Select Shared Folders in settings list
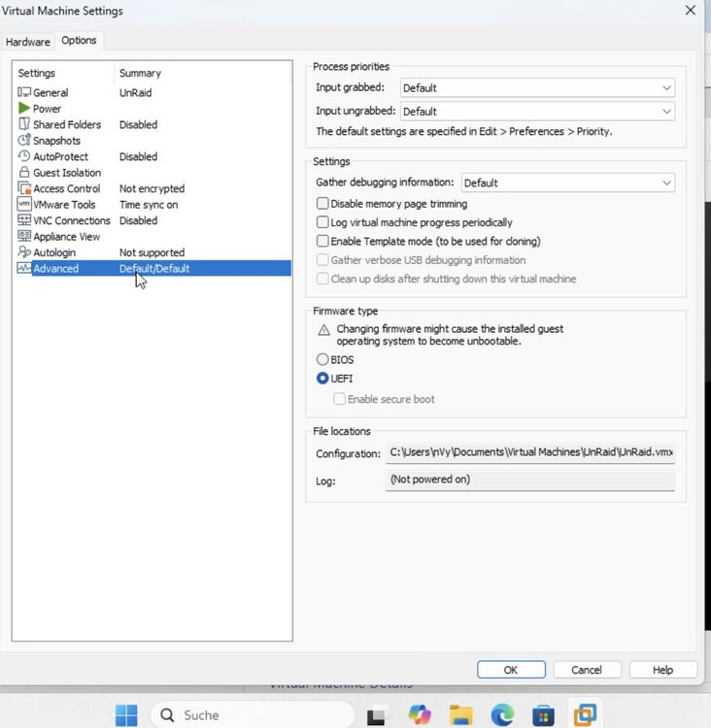The width and height of the screenshot is (711, 728). [67, 124]
